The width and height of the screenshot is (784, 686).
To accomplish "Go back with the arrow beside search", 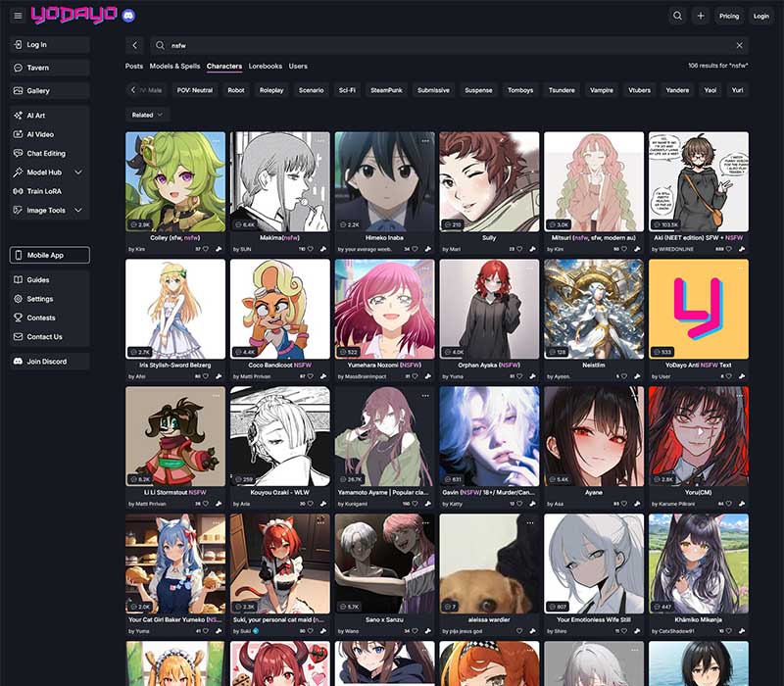I will (x=134, y=45).
